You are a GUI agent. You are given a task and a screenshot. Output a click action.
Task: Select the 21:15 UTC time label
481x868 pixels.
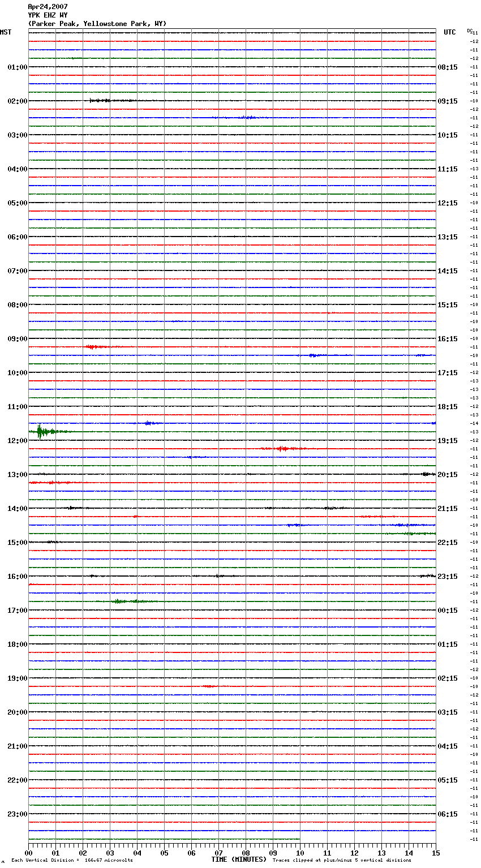[x=448, y=509]
